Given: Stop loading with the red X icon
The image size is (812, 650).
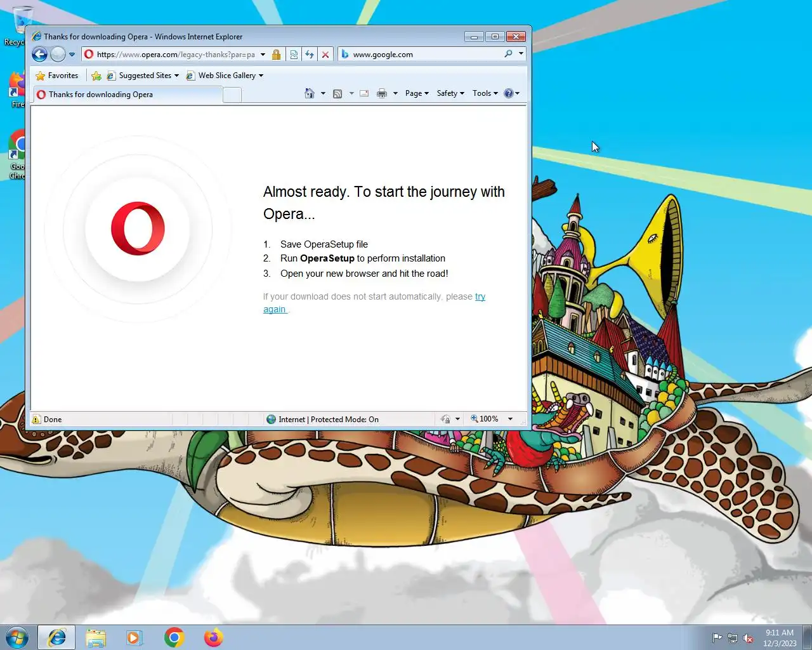Looking at the screenshot, I should 325,55.
